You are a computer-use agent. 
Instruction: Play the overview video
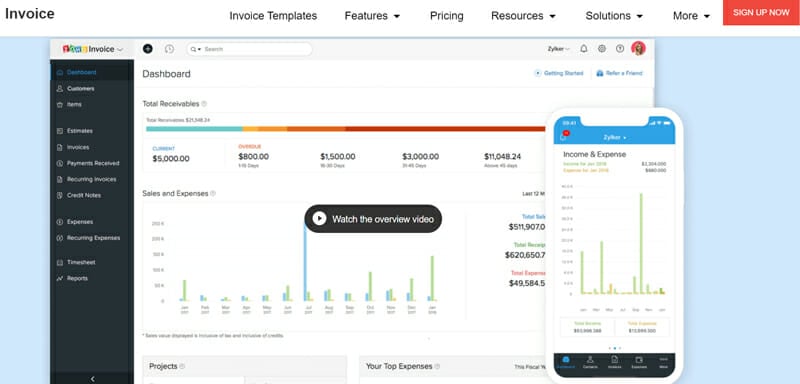pos(373,219)
